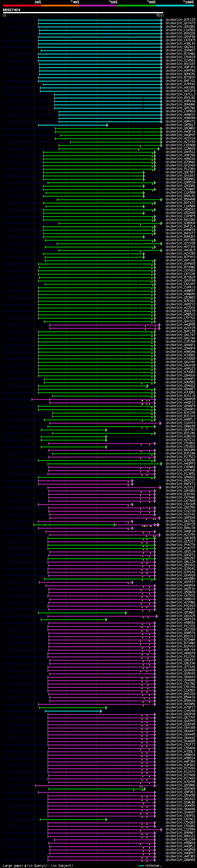Click hit label UniRef100_Q93WD2

click(180, 128)
